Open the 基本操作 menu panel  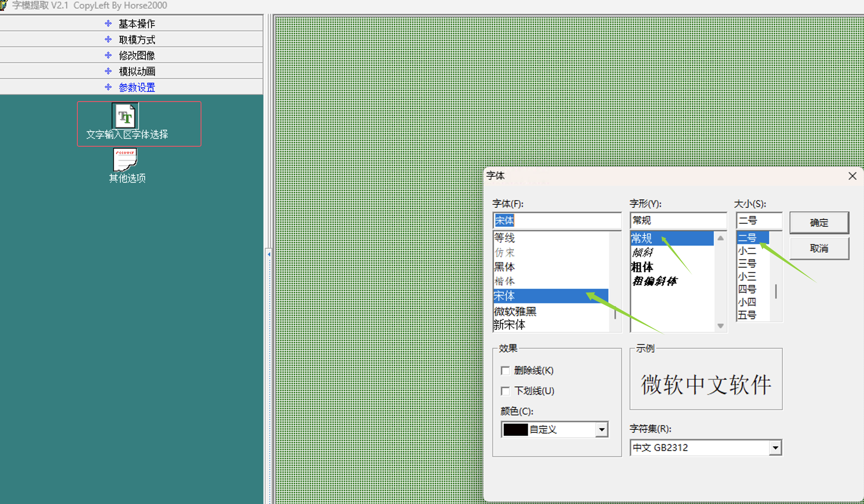coord(137,23)
